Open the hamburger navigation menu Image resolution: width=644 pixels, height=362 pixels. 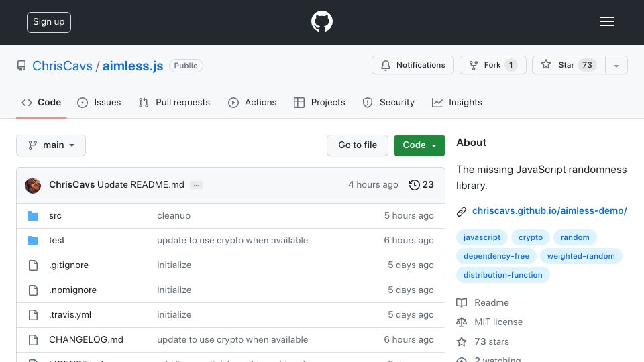(x=606, y=21)
